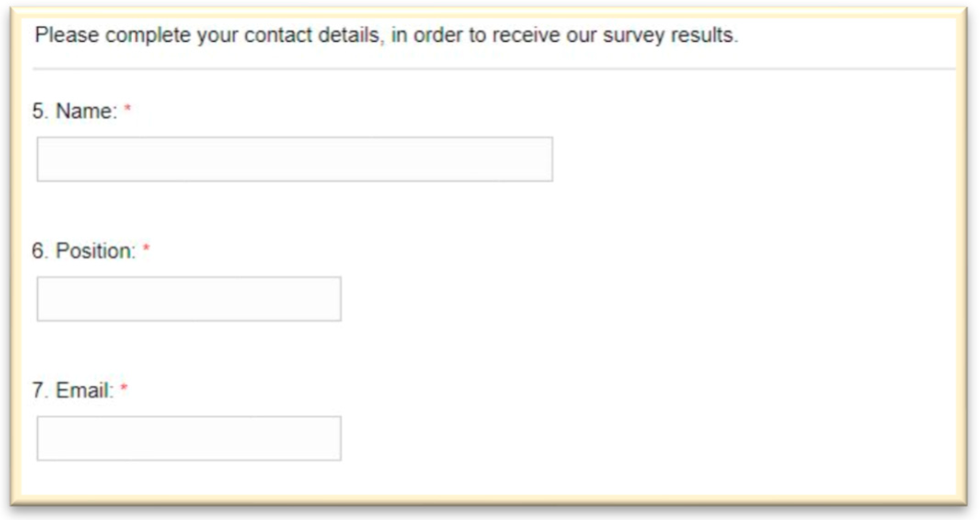
Task: Click the Name text input field
Action: coord(294,159)
